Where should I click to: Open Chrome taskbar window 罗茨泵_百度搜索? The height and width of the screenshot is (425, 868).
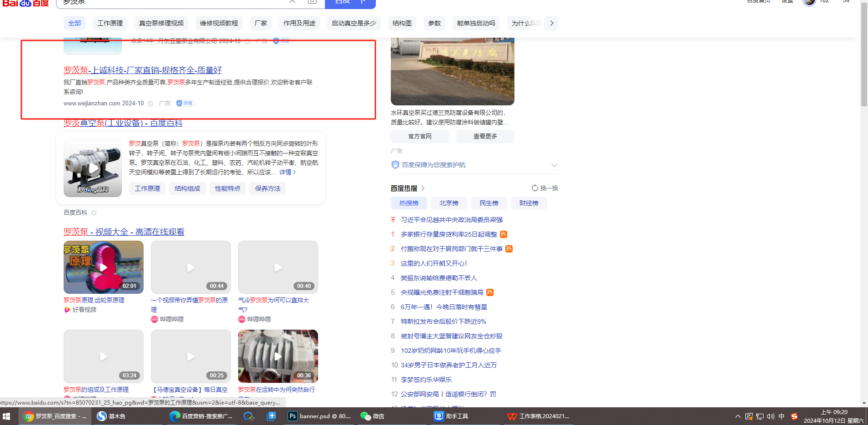(x=55, y=416)
